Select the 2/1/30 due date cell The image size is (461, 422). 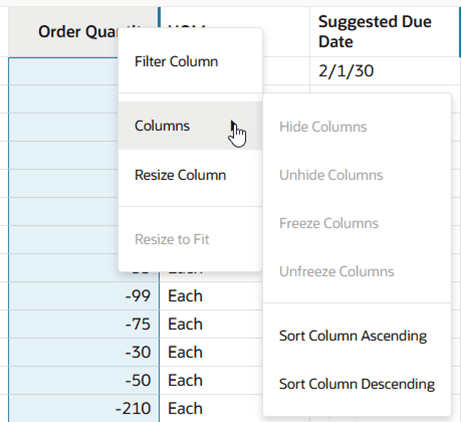pos(385,71)
